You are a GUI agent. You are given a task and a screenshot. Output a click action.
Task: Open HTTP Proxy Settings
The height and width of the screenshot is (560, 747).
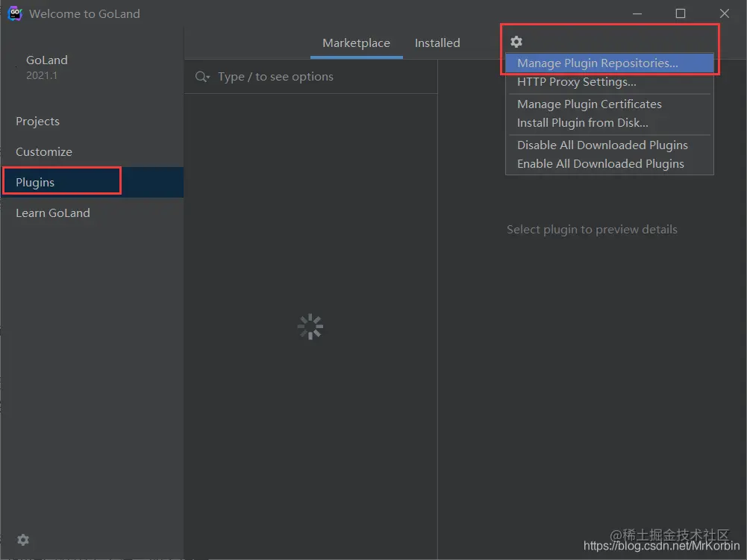pos(610,82)
